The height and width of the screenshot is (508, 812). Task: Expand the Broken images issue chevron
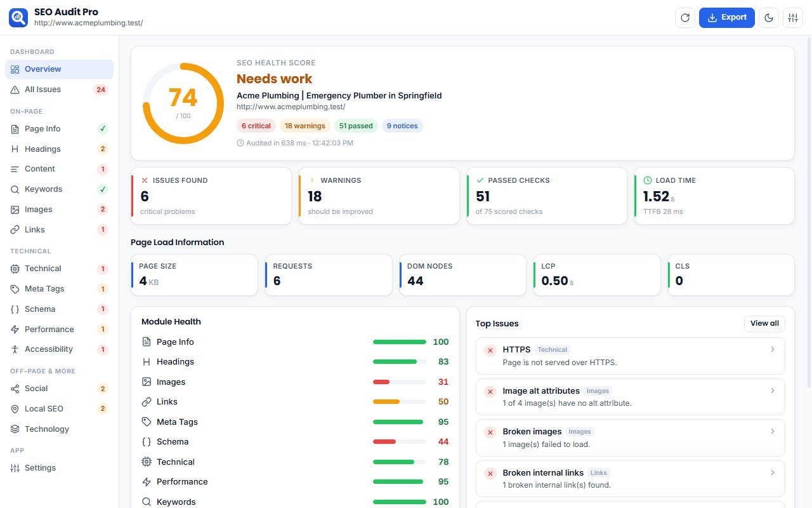772,431
